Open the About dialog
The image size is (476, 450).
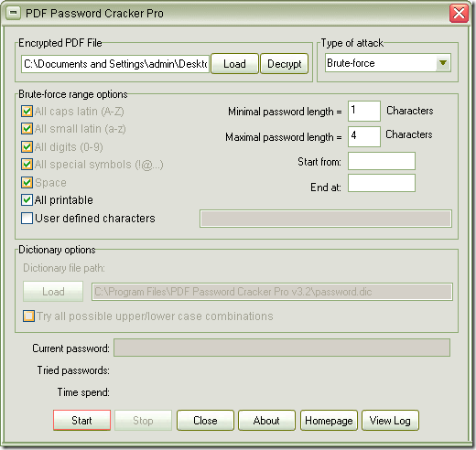(266, 421)
